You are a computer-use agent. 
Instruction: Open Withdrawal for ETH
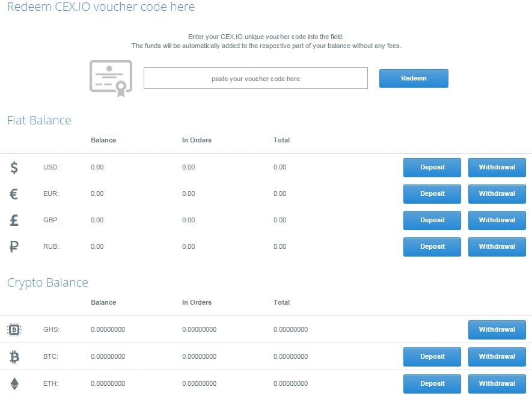497,384
